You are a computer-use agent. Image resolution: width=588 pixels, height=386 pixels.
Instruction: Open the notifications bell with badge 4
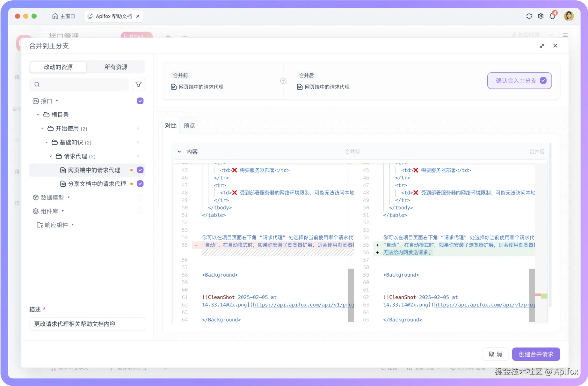(x=552, y=16)
